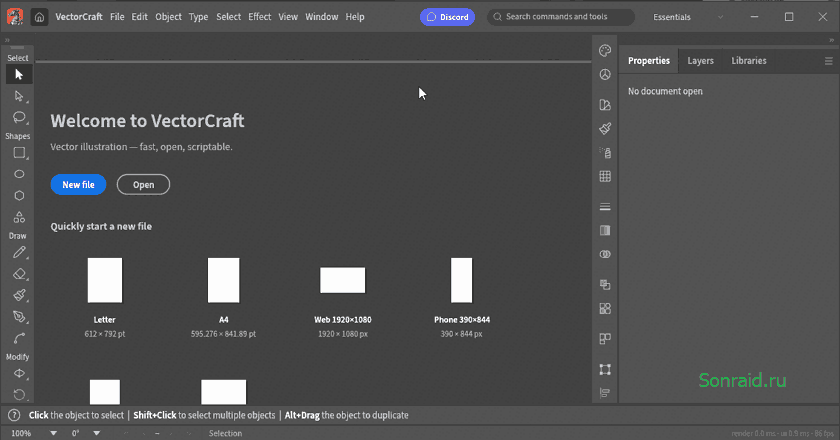The image size is (840, 440).
Task: Open the Properties panel options menu
Action: 828,61
